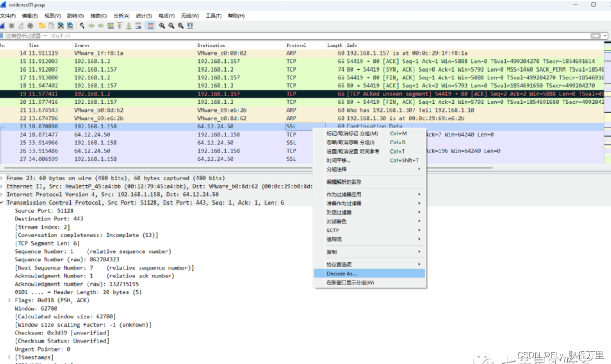611x364 pixels.
Task: Open the 捕获(C) menu
Action: 98,16
